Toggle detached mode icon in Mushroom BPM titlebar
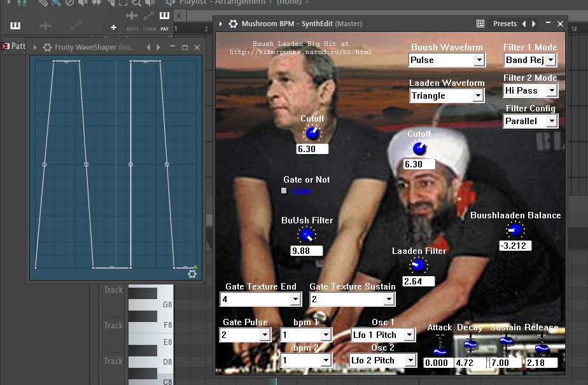This screenshot has width=588, height=385. click(480, 24)
